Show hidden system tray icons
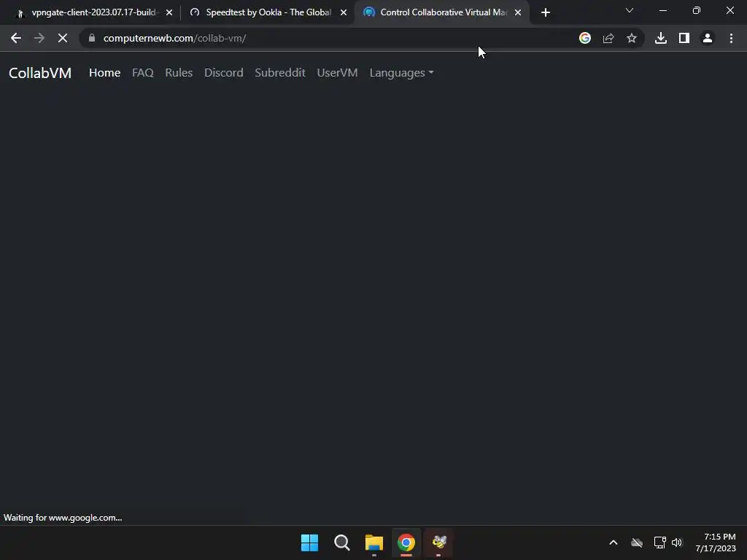 click(614, 542)
